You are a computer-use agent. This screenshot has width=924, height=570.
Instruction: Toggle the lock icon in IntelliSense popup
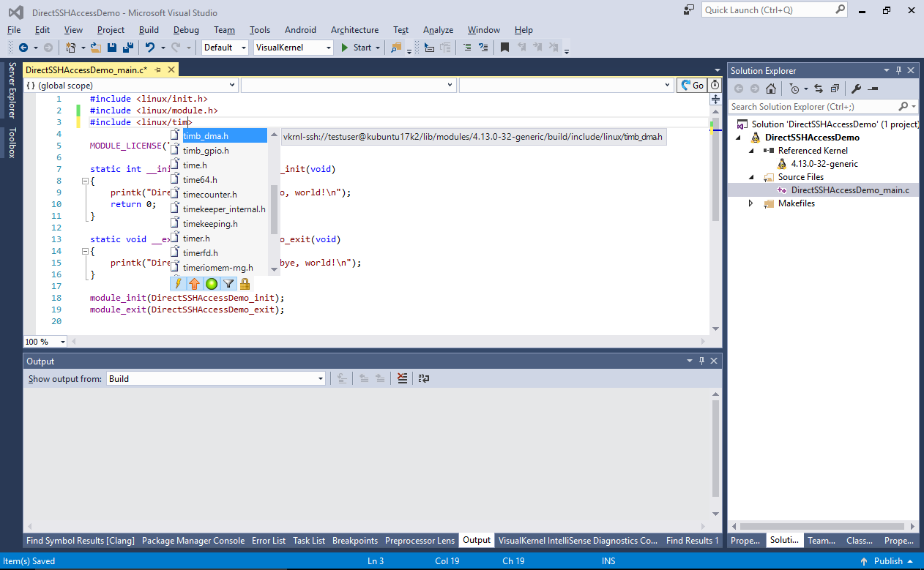click(x=245, y=284)
